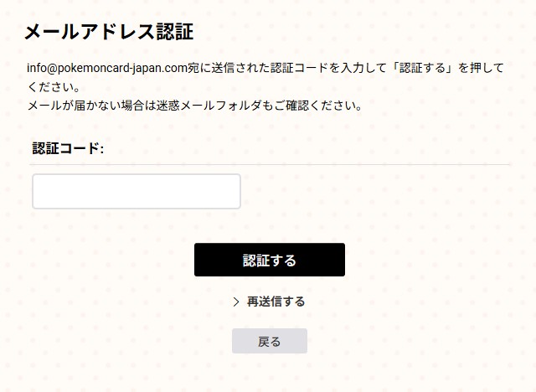Screen dimensions: 536x392
Task: Go back using the 戻る button
Action: (x=270, y=341)
